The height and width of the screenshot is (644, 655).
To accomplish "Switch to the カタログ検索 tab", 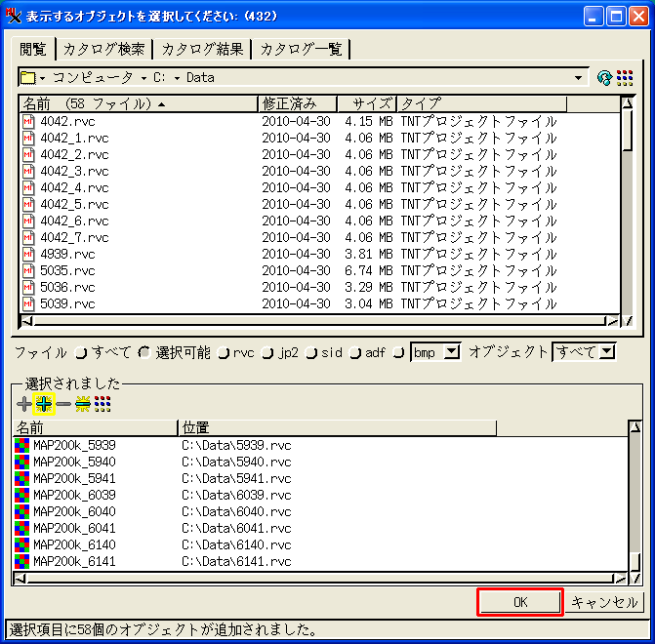I will click(x=104, y=50).
